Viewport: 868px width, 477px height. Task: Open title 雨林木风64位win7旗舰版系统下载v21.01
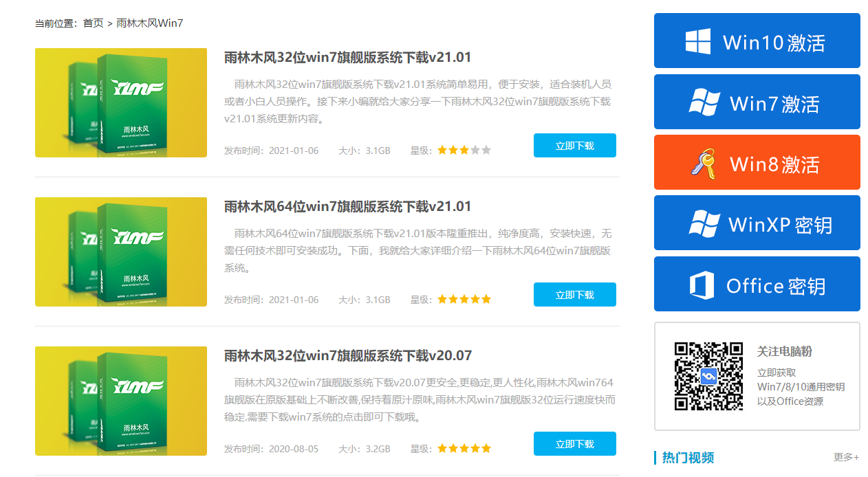(347, 206)
